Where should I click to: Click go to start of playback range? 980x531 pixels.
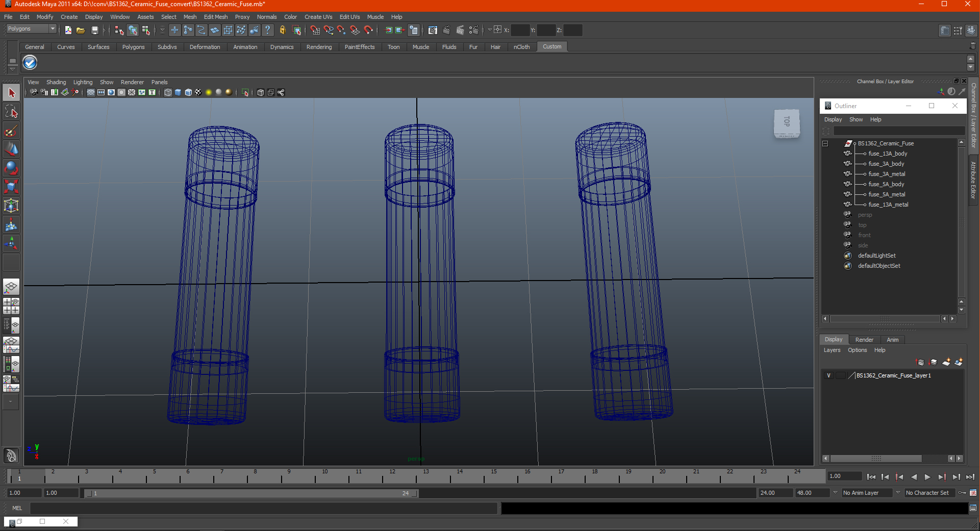click(x=871, y=477)
